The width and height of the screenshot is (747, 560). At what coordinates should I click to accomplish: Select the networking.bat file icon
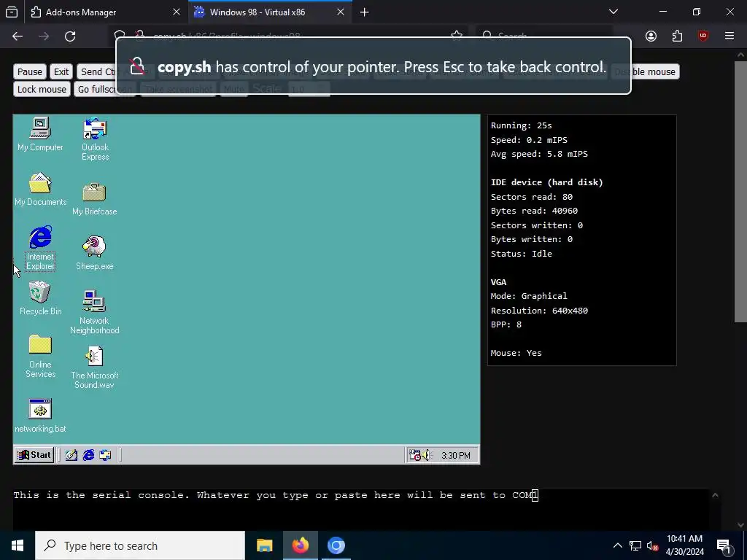(x=41, y=416)
